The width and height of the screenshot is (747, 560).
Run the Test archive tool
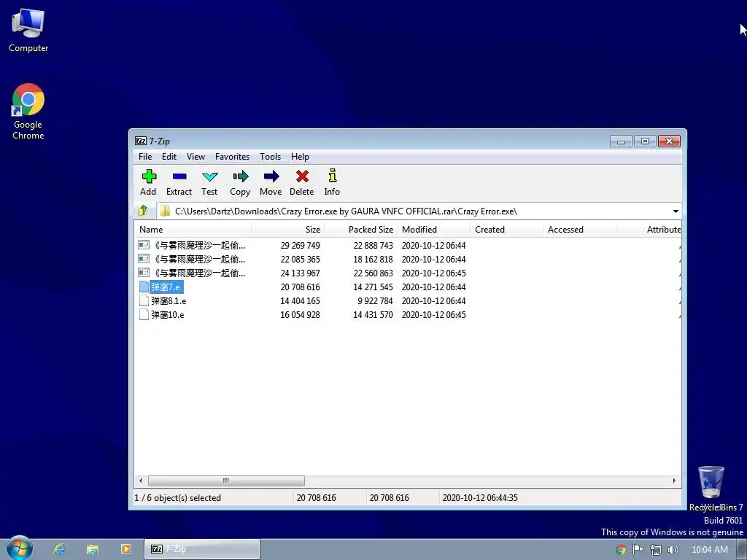[x=209, y=176]
